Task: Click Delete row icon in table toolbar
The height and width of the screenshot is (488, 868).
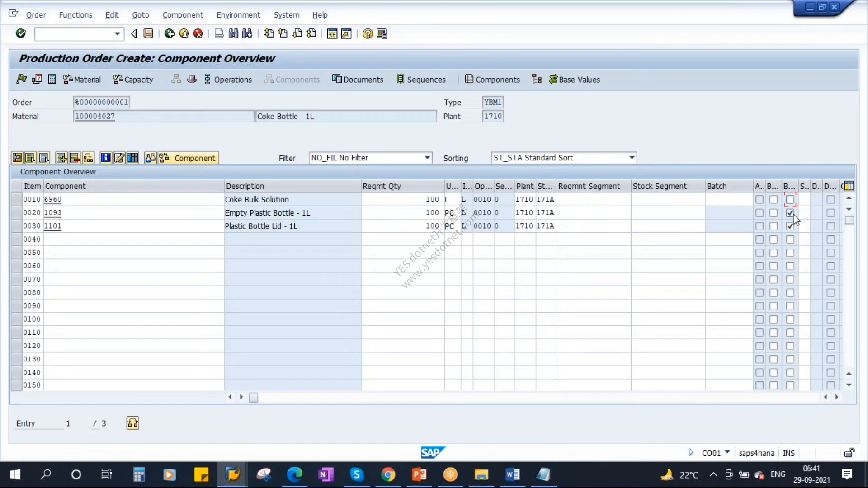Action: coord(75,158)
